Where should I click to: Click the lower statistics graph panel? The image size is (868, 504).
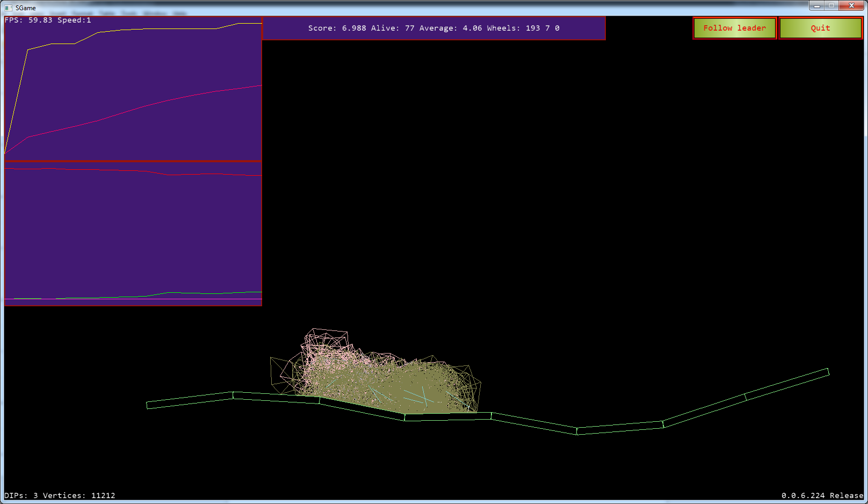pos(133,233)
